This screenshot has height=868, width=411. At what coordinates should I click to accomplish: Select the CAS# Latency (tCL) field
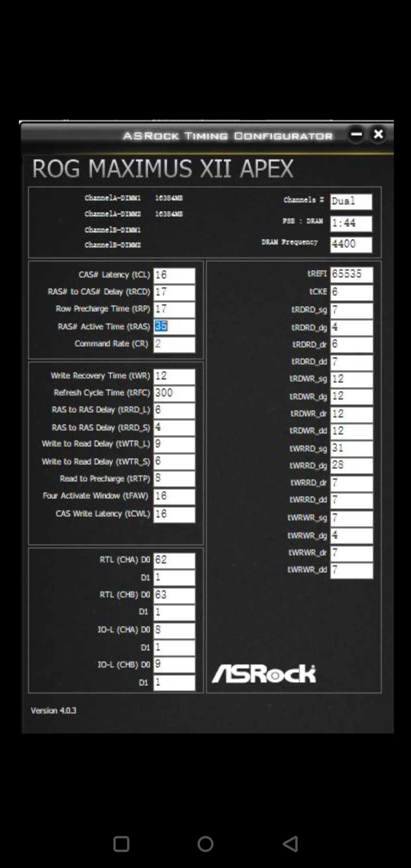(x=174, y=275)
